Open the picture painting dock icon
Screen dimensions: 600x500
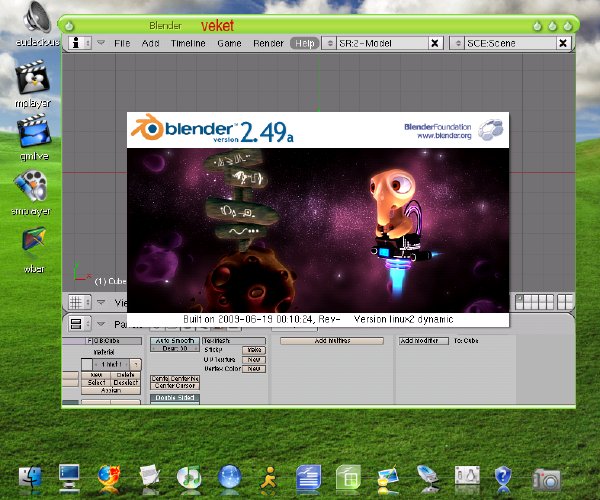click(x=387, y=477)
